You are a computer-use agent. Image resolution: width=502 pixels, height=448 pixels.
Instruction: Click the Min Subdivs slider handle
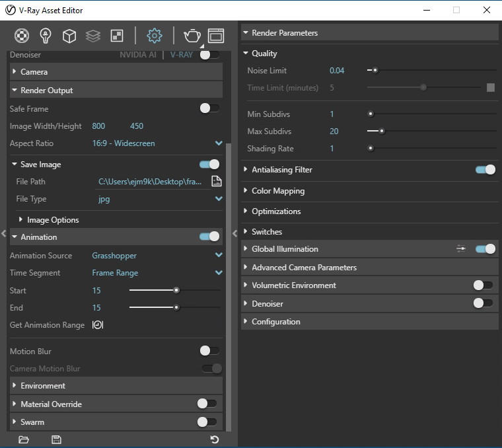(x=371, y=114)
